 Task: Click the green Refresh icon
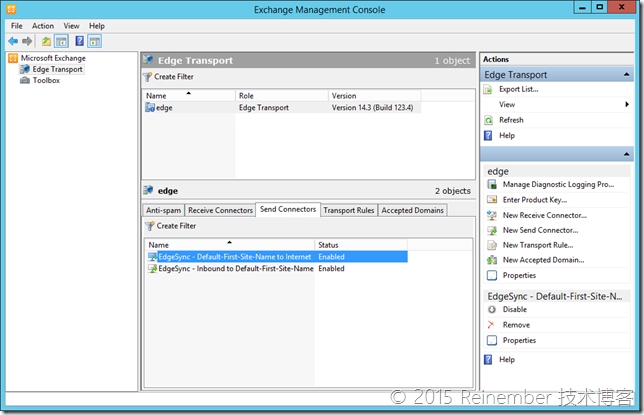(488, 120)
